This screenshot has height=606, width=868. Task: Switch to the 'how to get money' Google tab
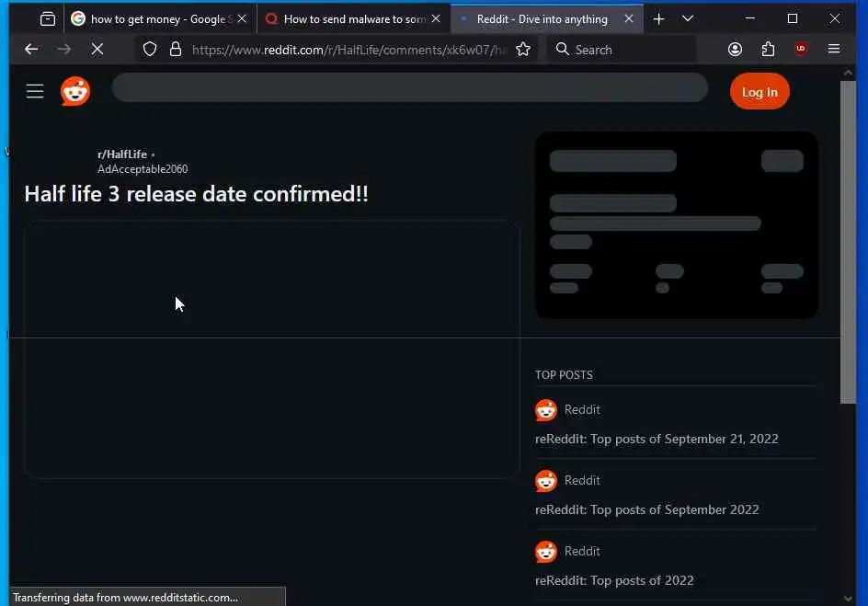160,19
